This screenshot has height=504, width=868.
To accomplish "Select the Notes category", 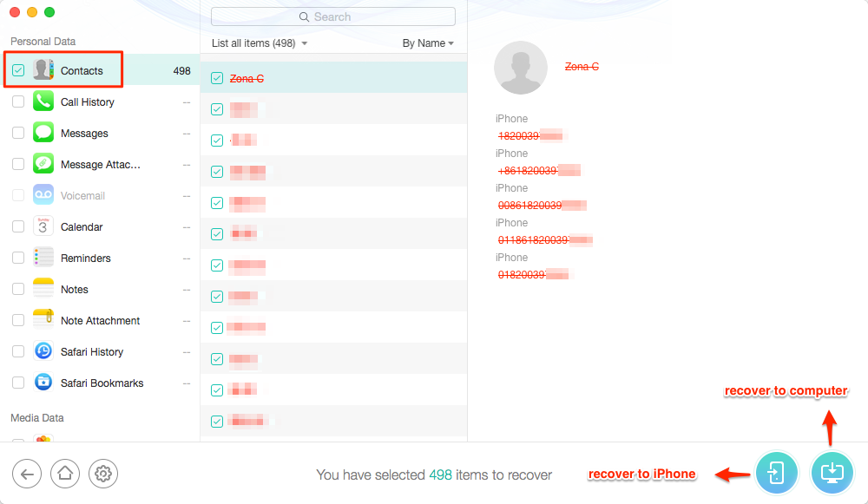I will tap(100, 289).
